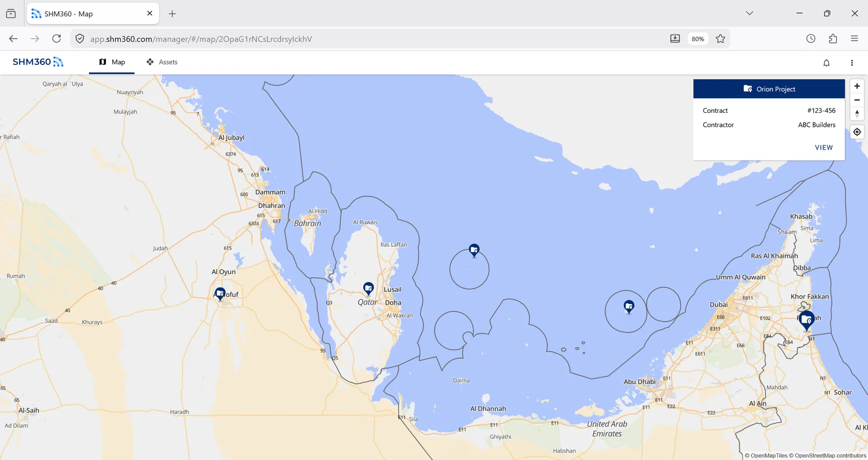868x460 pixels.
Task: Click the ABC Builders contractor value
Action: 816,125
